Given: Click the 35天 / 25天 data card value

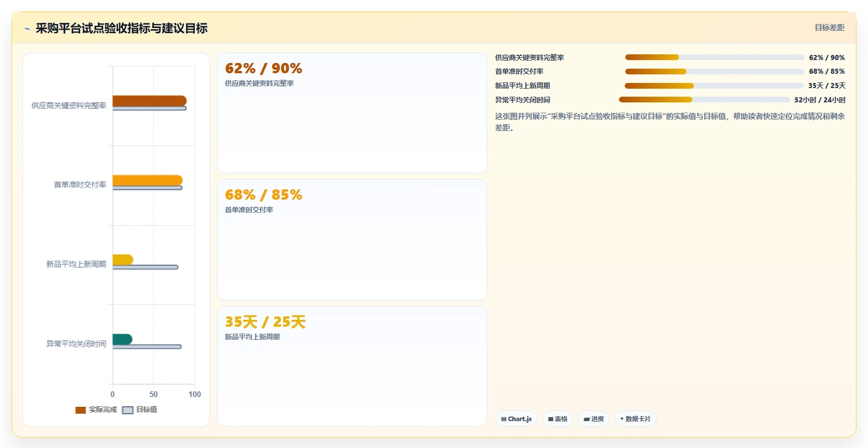Looking at the screenshot, I should pyautogui.click(x=265, y=322).
